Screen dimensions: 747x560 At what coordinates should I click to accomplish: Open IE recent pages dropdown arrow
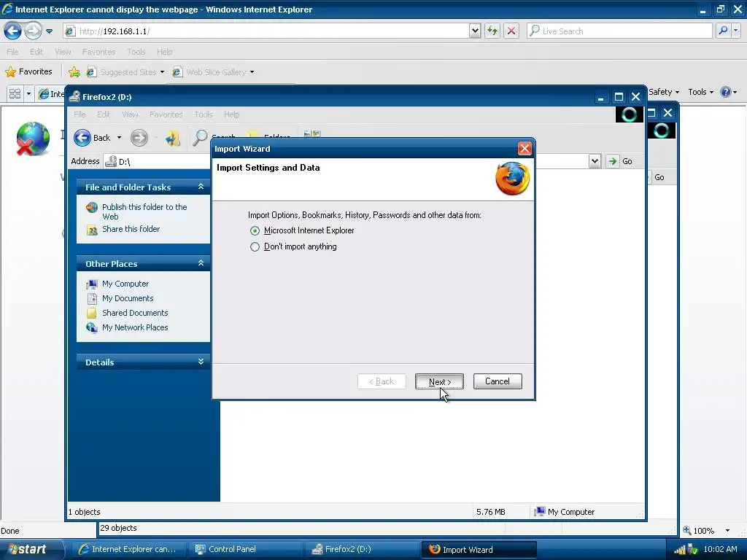[49, 31]
